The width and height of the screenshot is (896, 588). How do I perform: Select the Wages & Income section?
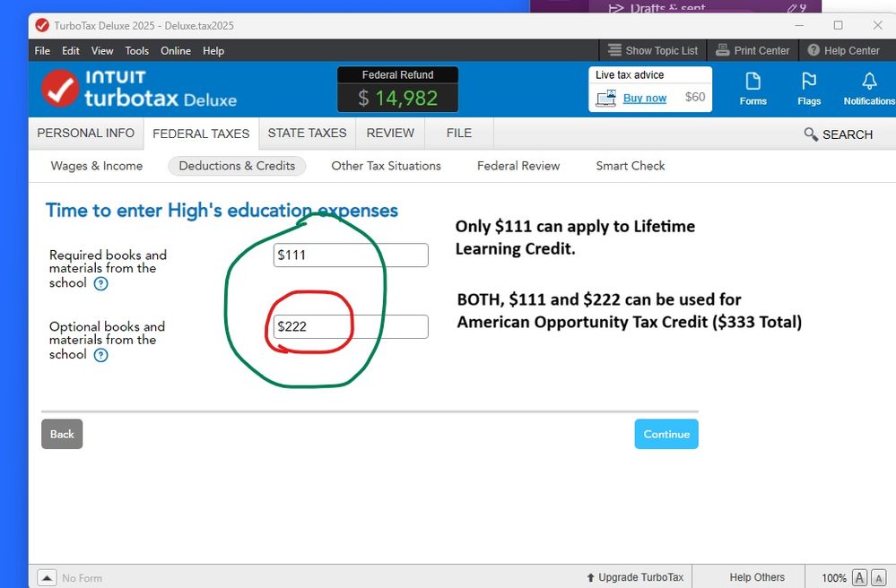pos(97,166)
